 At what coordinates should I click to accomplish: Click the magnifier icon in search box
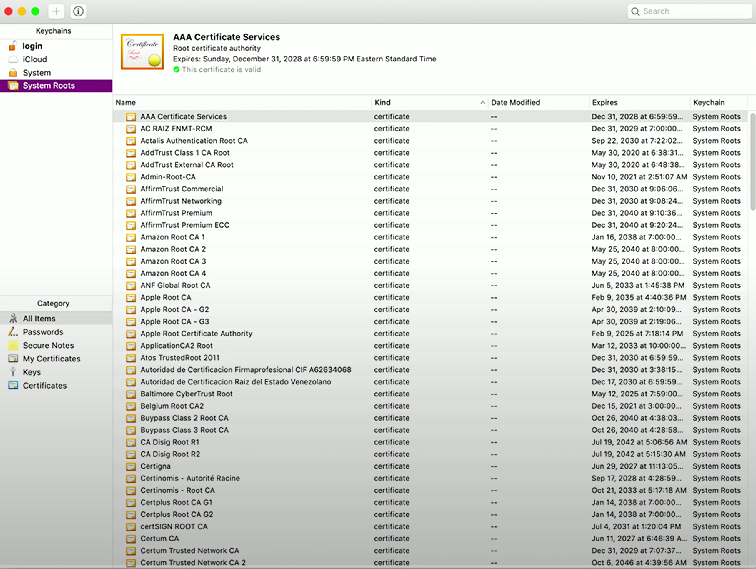point(635,11)
